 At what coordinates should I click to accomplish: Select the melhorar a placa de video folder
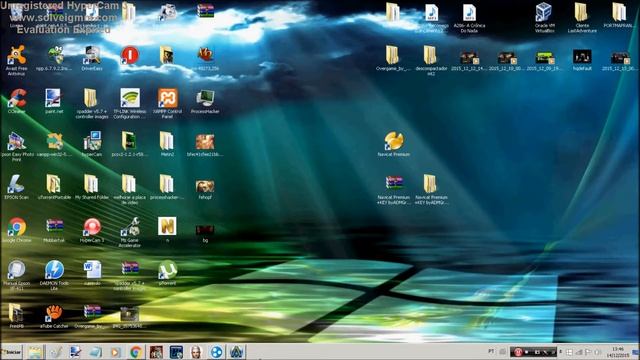click(129, 189)
